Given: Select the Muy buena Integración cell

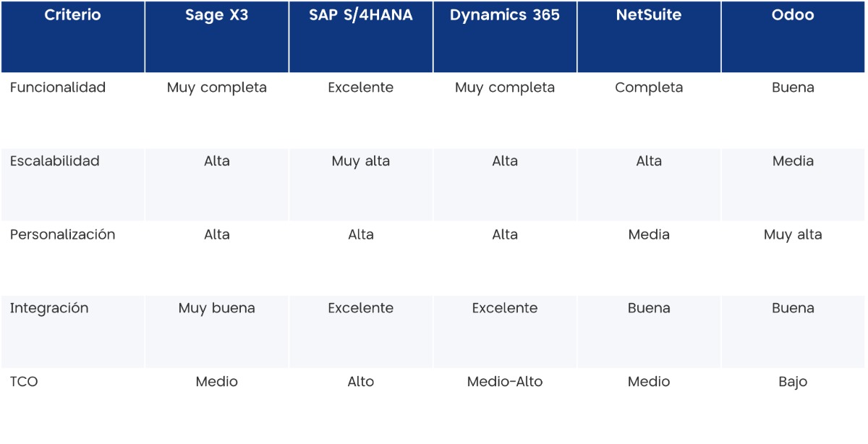Looking at the screenshot, I should click(216, 308).
